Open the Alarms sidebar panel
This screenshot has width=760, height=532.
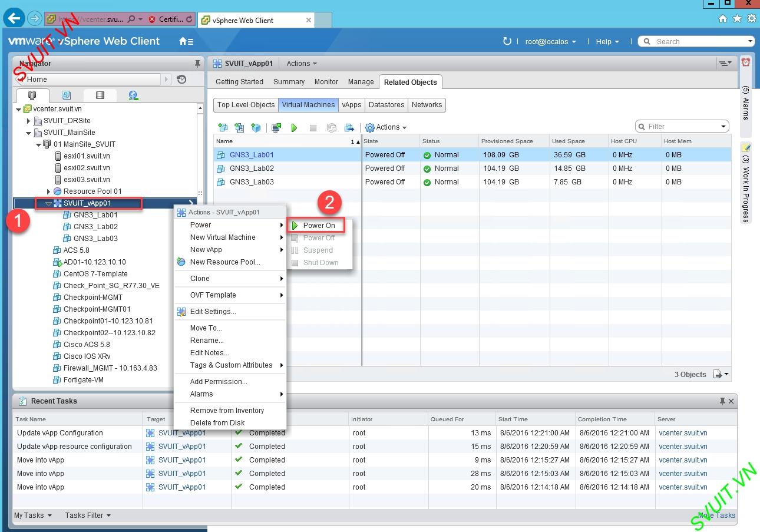point(745,95)
